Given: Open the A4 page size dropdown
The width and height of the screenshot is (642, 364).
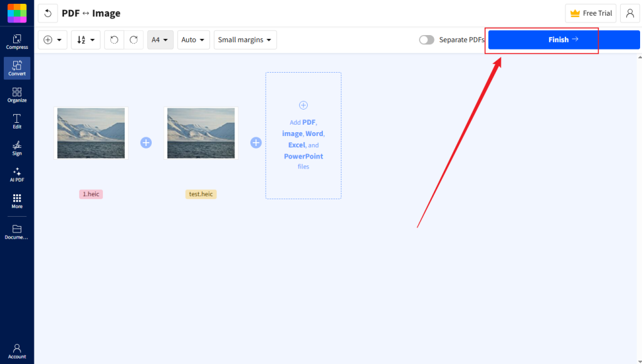Looking at the screenshot, I should click(x=160, y=39).
